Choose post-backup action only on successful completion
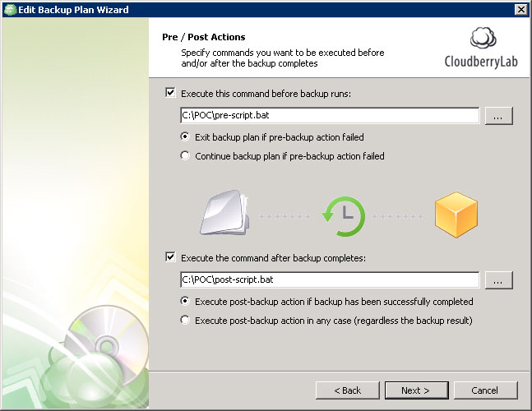 (186, 301)
